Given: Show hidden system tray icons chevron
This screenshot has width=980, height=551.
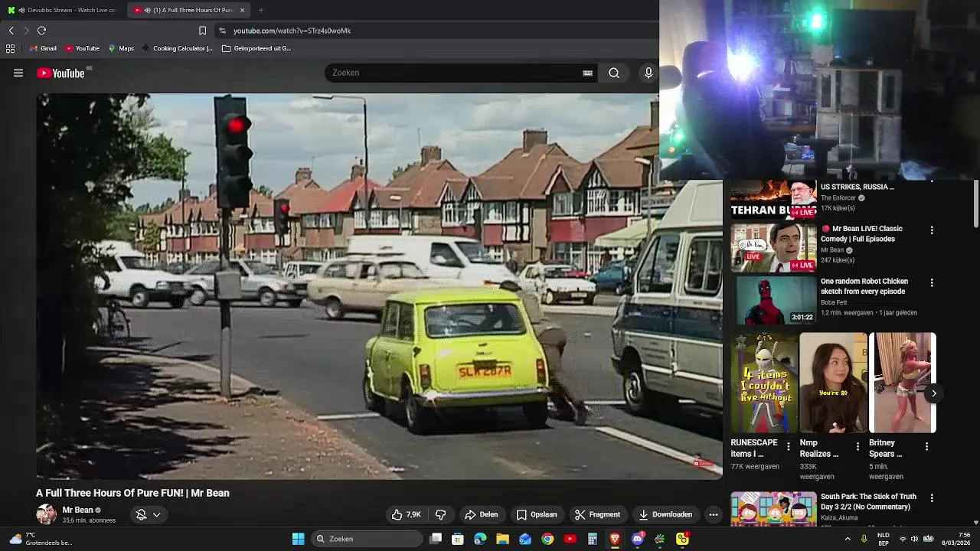Looking at the screenshot, I should (x=848, y=539).
